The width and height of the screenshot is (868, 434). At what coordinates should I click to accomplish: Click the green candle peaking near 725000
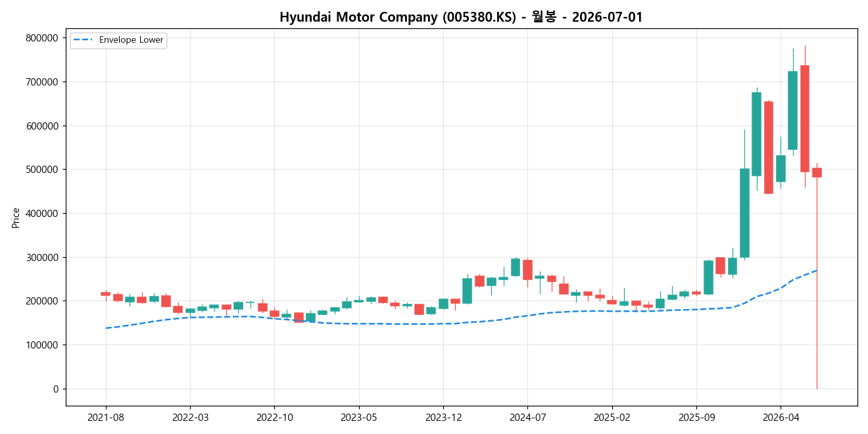792,110
